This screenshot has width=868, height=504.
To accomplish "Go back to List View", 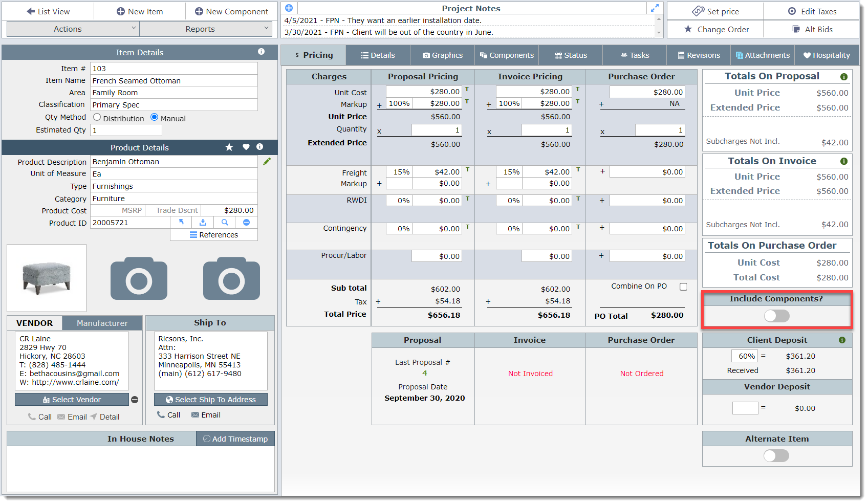I will click(x=48, y=11).
